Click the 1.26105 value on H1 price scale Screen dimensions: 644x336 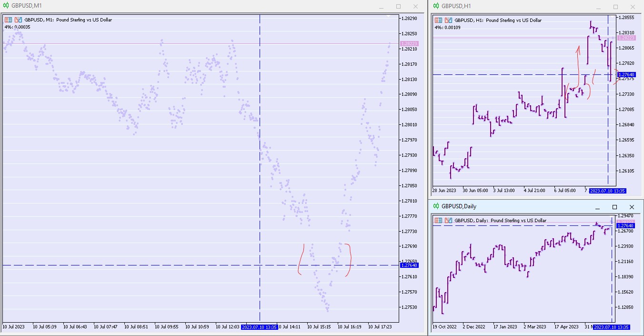tap(626, 171)
